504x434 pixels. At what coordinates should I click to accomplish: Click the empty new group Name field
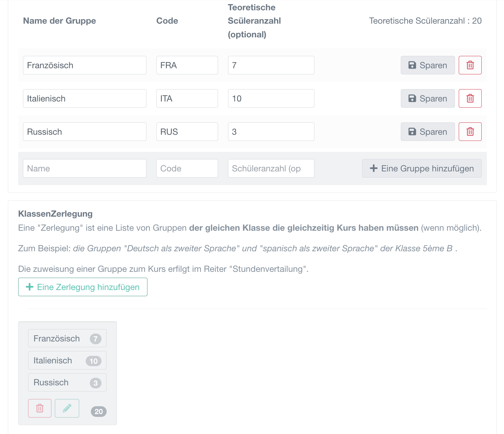click(84, 168)
